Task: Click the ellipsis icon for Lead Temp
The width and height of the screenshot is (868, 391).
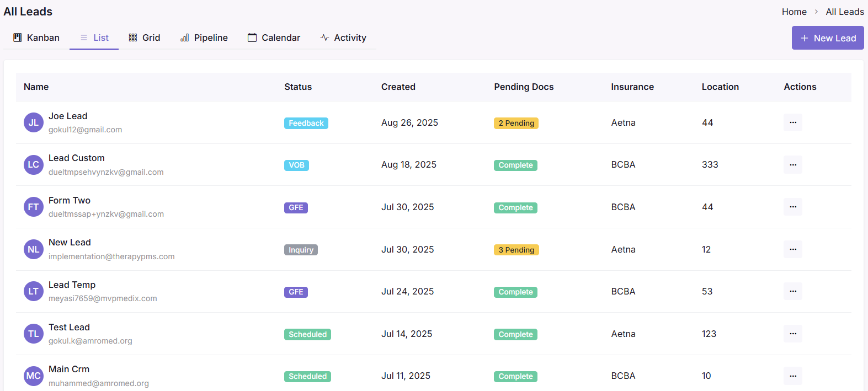Action: click(793, 291)
